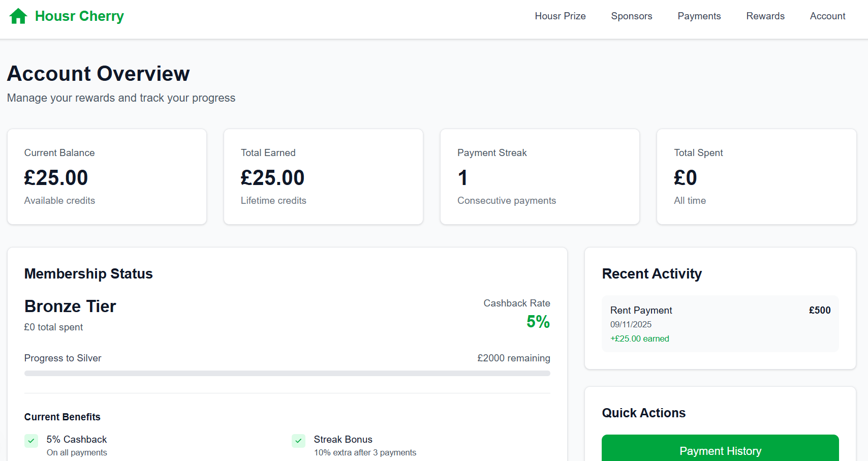Screen dimensions: 868x461
Task: Click the Streak Bonus checkmark icon
Action: point(298,441)
